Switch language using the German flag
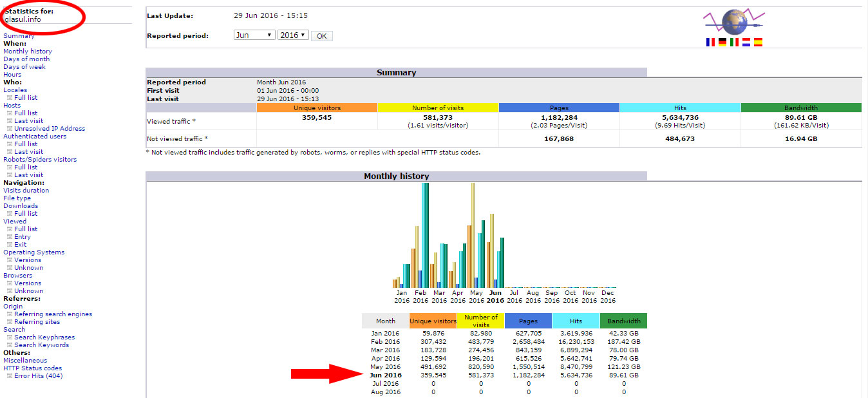This screenshot has width=868, height=398. point(722,42)
